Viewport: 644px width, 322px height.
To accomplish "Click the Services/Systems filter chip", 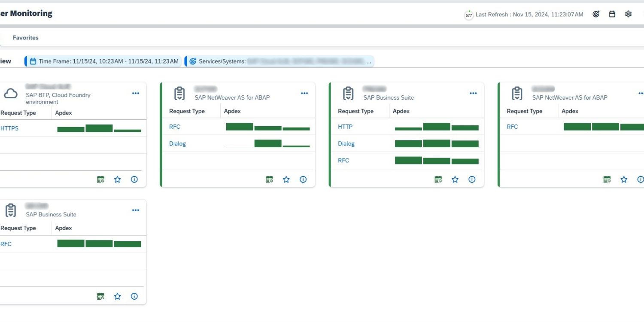I will coord(280,61).
